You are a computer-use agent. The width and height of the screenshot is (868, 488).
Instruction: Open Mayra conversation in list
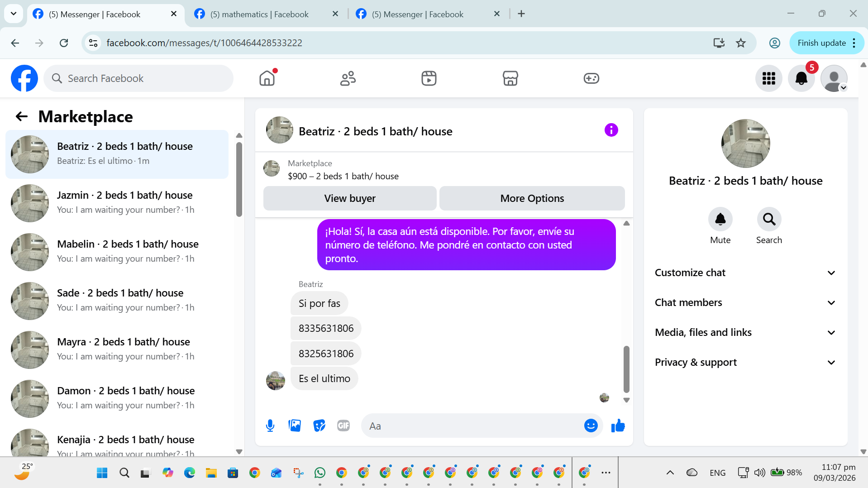[x=117, y=350]
